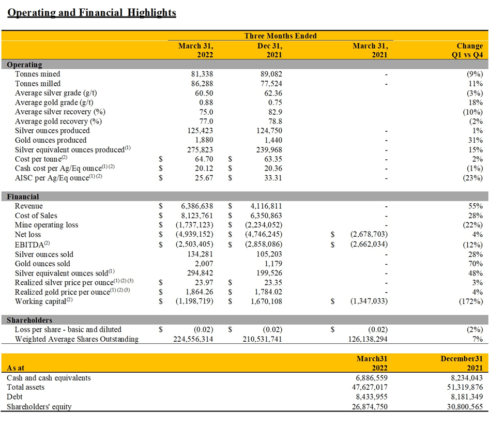Image resolution: width=504 pixels, height=426 pixels.
Task: Select EBITDA value (2,503,405)
Action: click(x=194, y=245)
